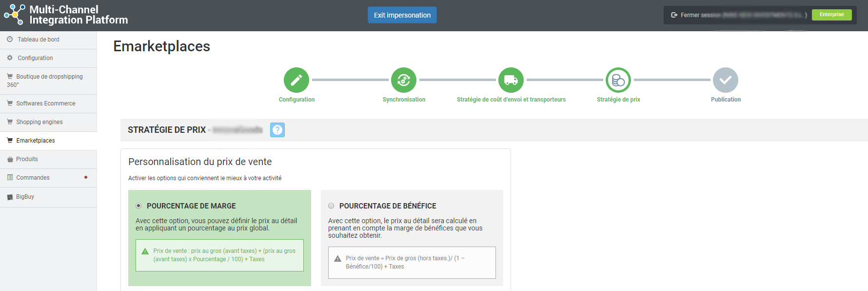This screenshot has width=868, height=291.
Task: Select the Pourcentage de marge radio button
Action: (x=138, y=206)
